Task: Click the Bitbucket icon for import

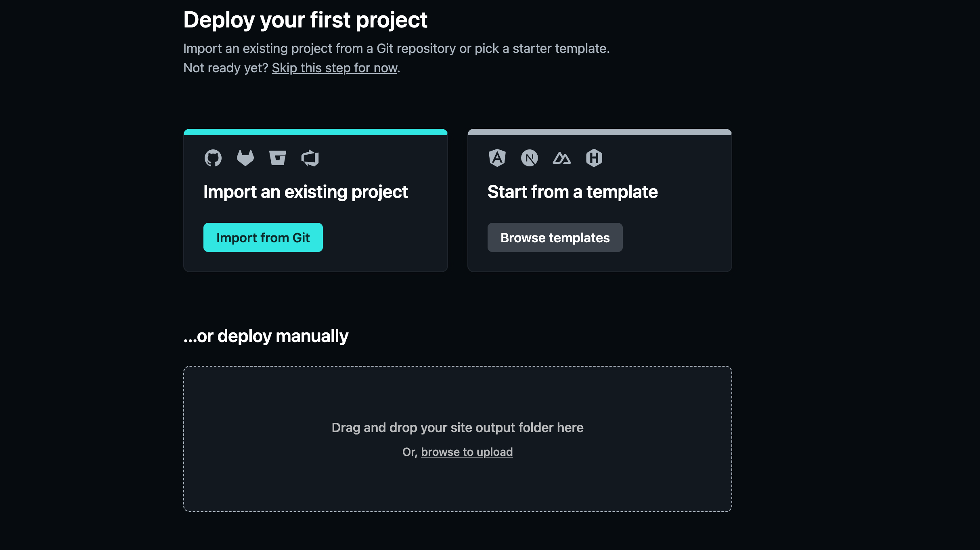Action: (x=278, y=158)
